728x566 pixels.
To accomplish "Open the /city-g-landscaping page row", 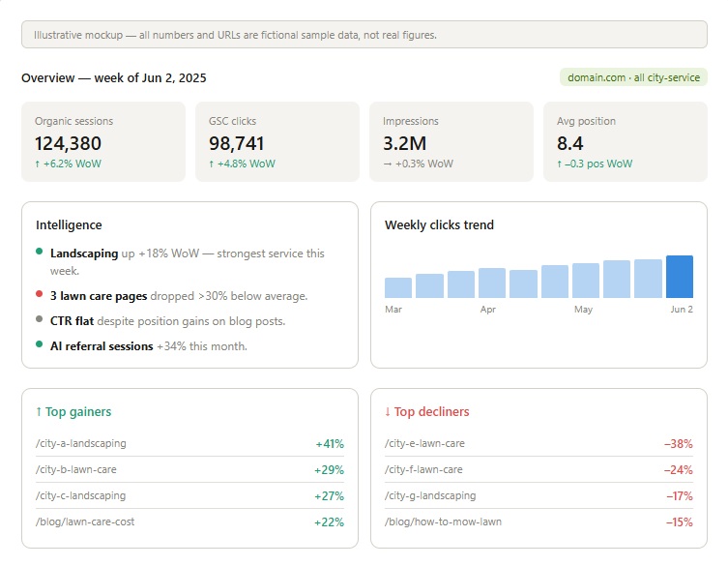I will click(539, 495).
